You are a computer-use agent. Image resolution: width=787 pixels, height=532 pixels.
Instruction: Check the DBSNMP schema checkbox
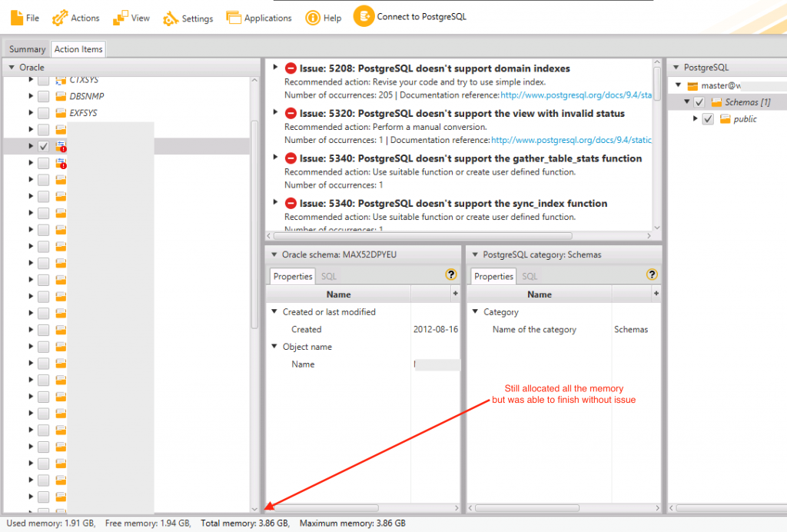point(44,96)
